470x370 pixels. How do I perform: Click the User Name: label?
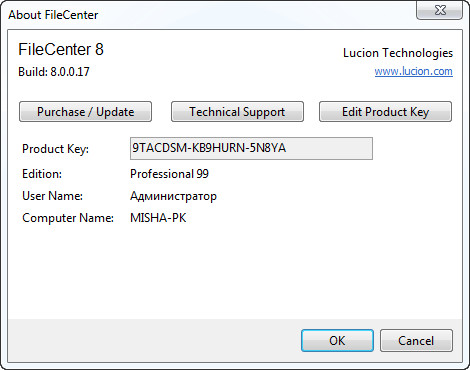(x=52, y=196)
